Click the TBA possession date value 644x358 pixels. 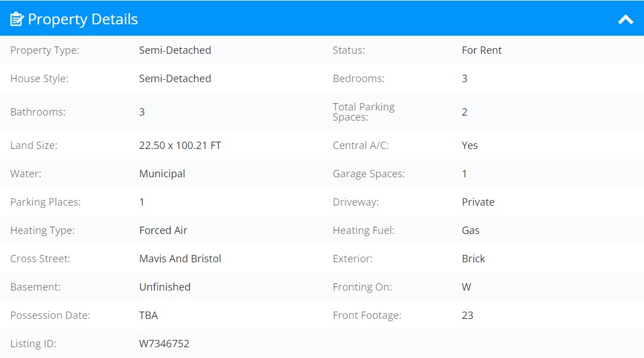[x=149, y=316]
